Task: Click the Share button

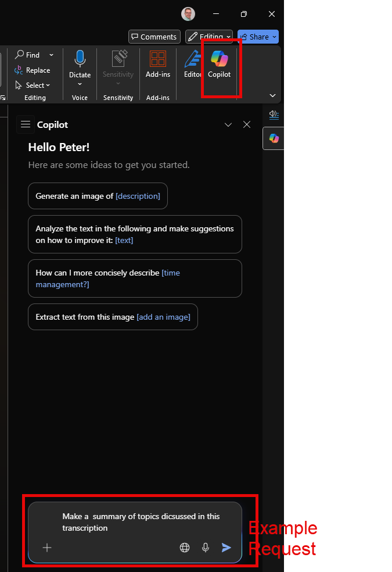Action: pos(258,37)
